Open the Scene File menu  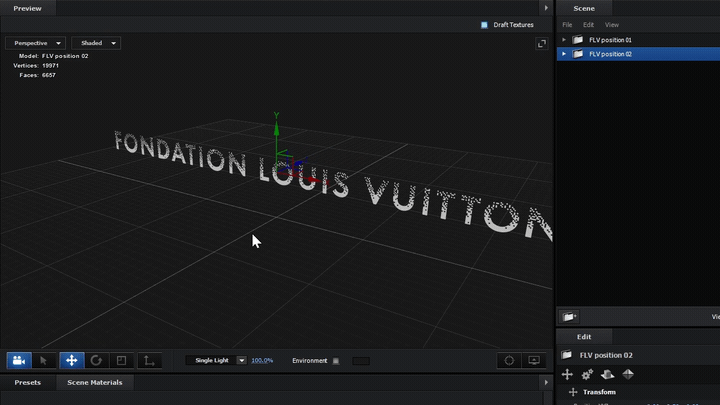[x=567, y=25]
